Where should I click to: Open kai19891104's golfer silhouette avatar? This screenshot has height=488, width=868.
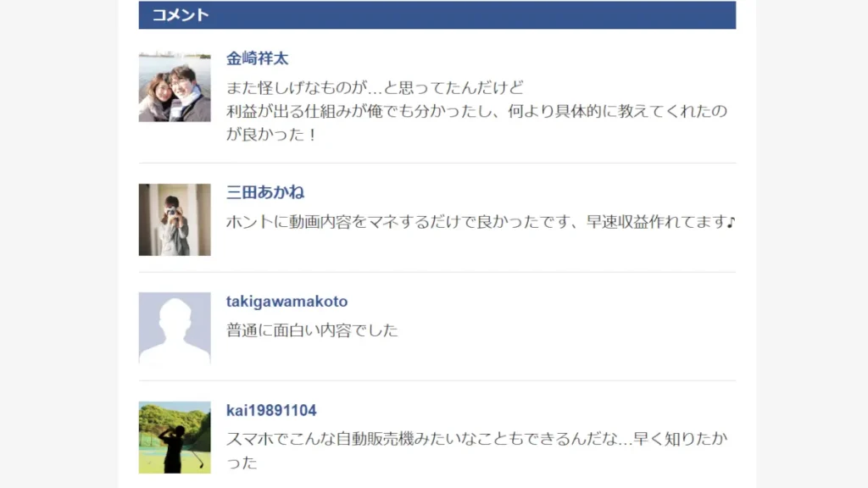pos(175,437)
